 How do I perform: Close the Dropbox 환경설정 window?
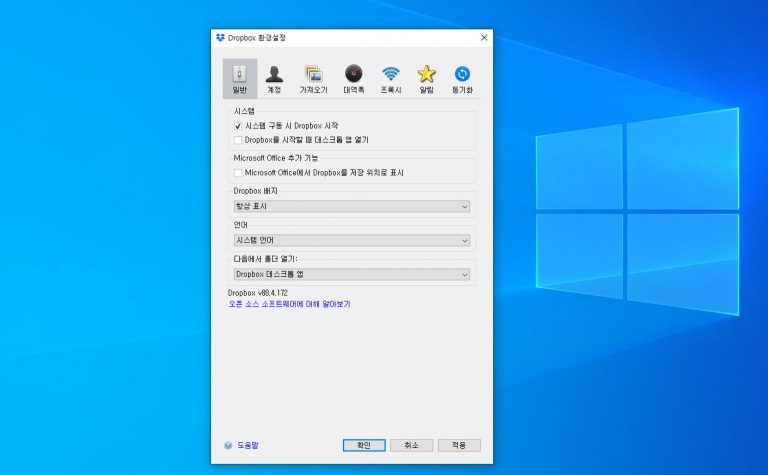pos(484,38)
